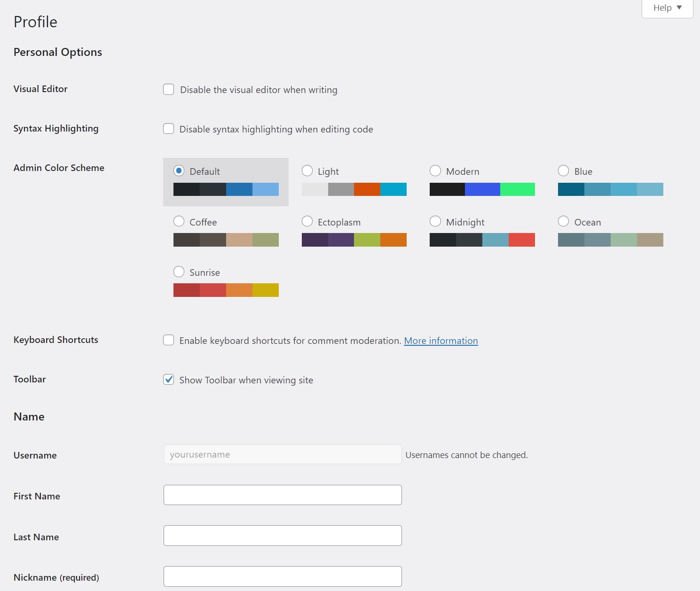This screenshot has height=591, width=700.
Task: Click the Coffee scheme color palette
Action: pos(226,240)
